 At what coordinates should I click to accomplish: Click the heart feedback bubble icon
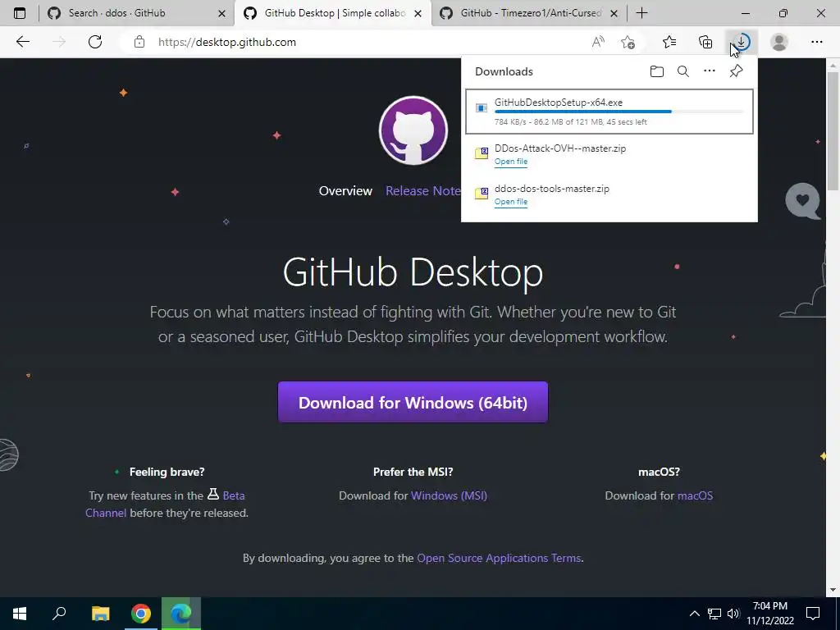tap(802, 201)
